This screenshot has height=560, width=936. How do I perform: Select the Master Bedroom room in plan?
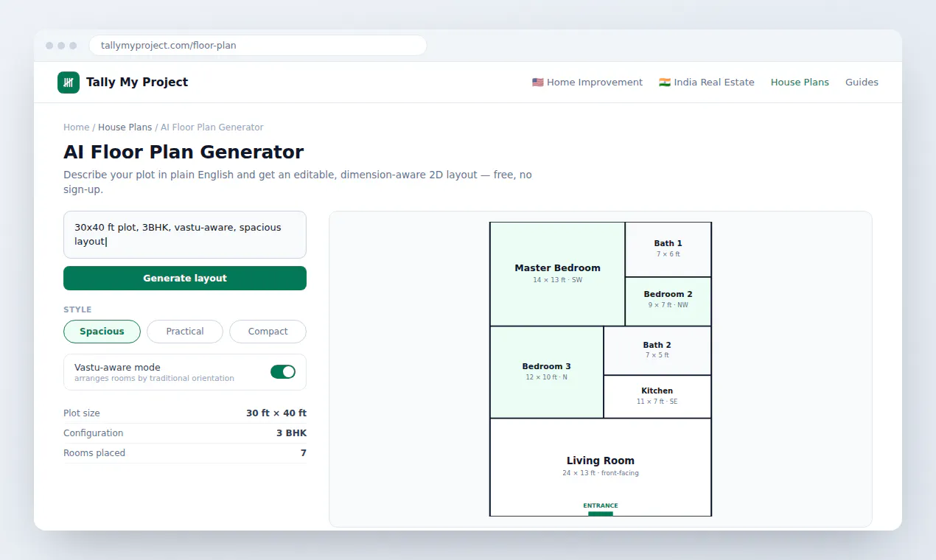(x=557, y=274)
